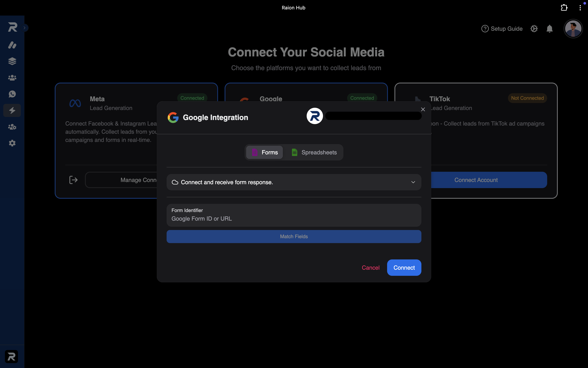Open the three-dot menu in title bar

tap(580, 8)
